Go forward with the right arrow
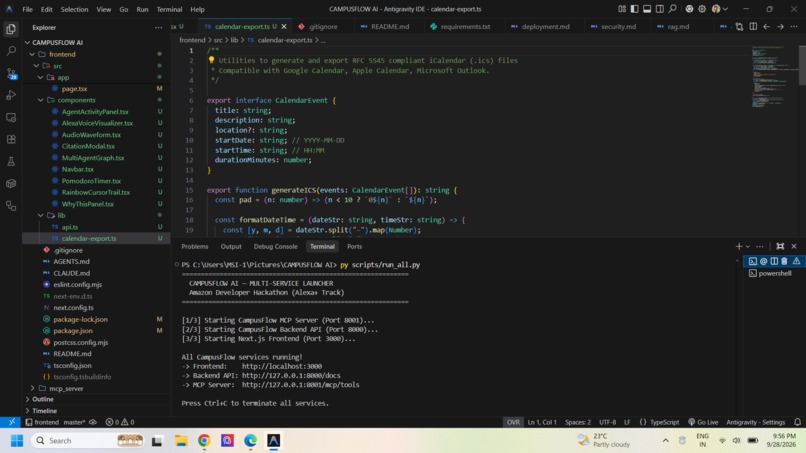806x453 pixels. [780, 26]
